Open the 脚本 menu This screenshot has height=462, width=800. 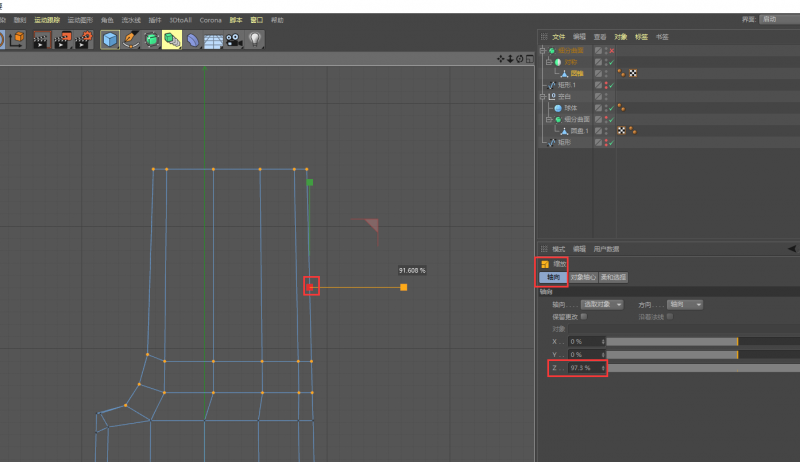click(236, 20)
